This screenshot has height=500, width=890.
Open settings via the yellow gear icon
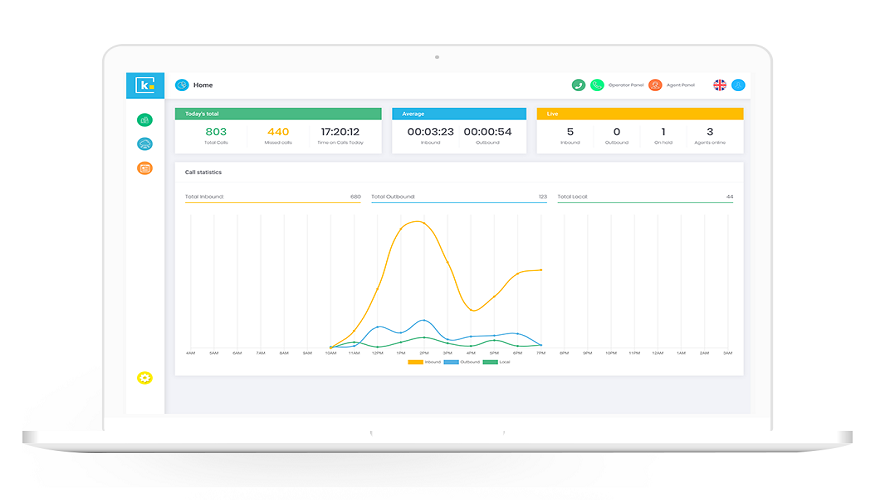click(145, 378)
